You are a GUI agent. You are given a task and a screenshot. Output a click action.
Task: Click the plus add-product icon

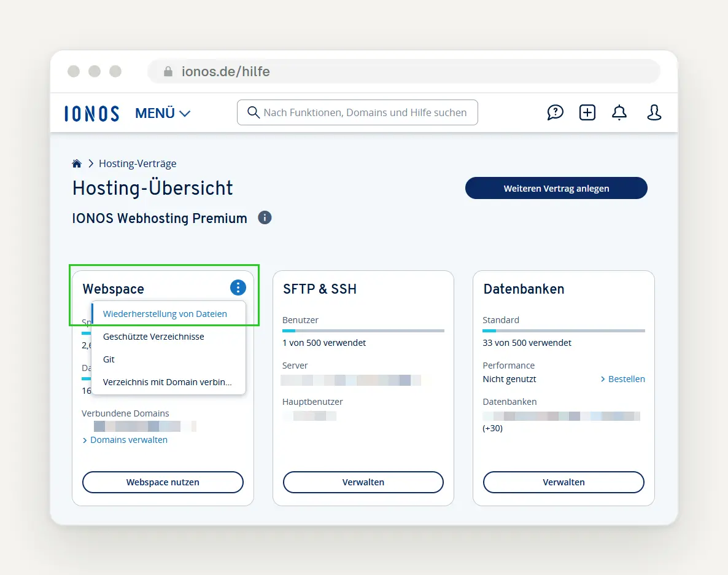coord(587,112)
